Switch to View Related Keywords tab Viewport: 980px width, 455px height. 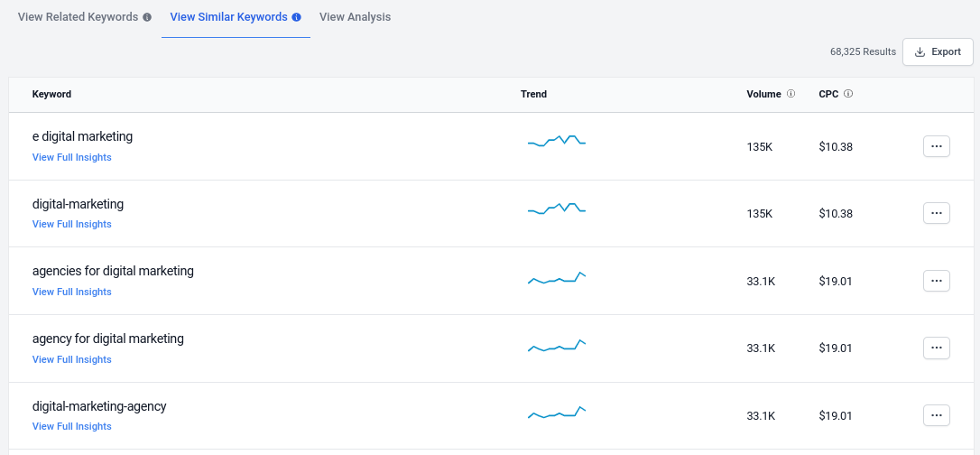[79, 17]
